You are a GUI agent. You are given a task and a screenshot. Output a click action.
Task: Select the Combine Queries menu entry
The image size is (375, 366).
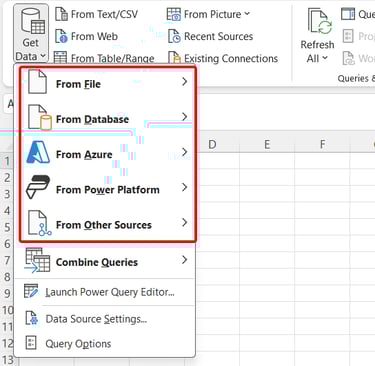pyautogui.click(x=105, y=262)
